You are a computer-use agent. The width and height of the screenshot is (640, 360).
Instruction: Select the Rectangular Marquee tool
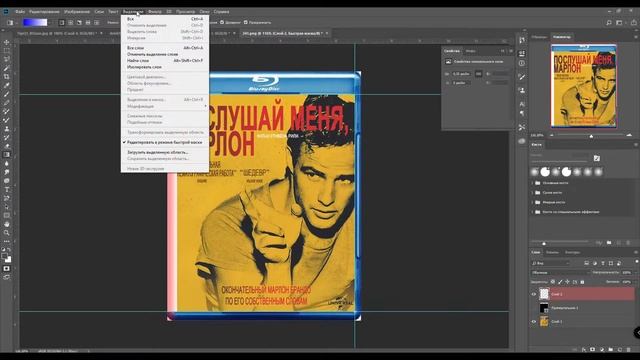tap(7, 51)
